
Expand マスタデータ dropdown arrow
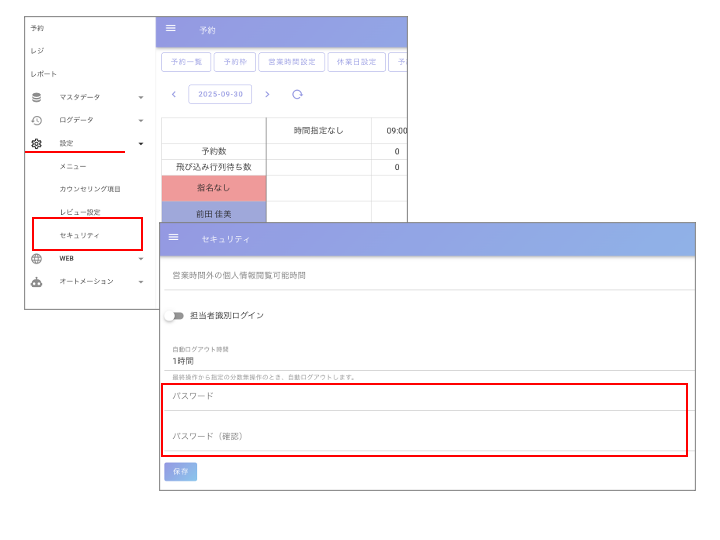pos(141,97)
